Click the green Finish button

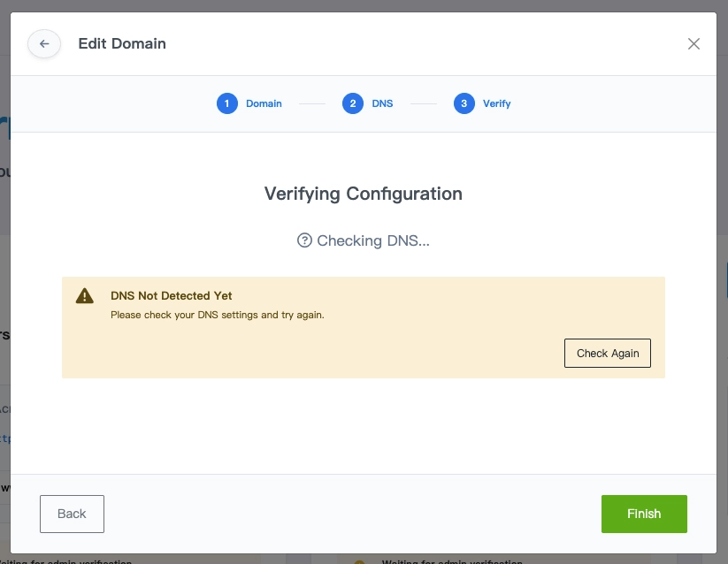coord(644,514)
